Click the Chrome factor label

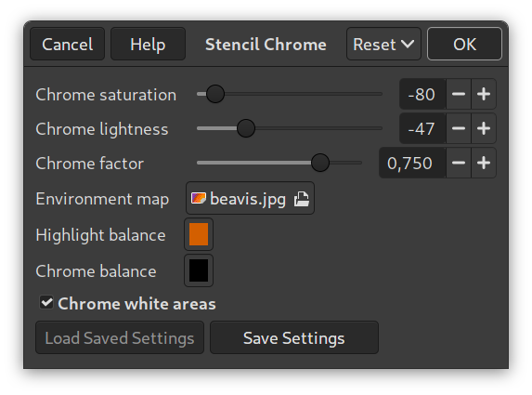89,164
